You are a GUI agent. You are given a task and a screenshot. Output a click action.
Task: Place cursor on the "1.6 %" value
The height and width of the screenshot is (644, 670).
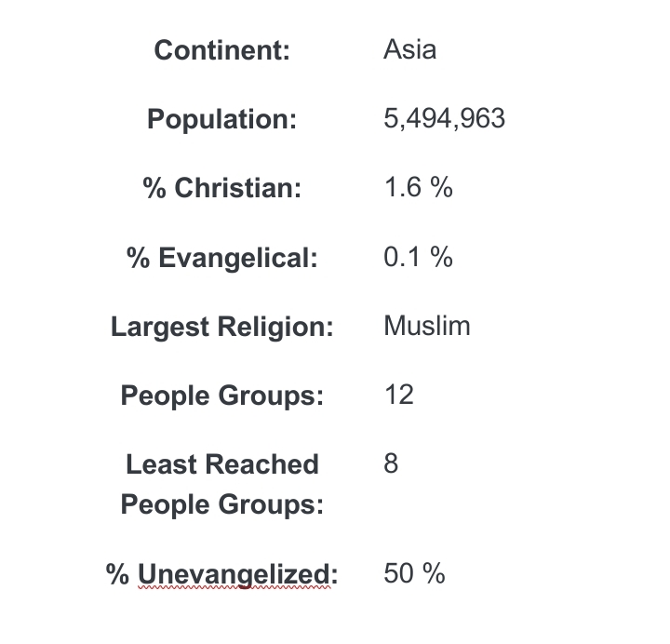[418, 187]
